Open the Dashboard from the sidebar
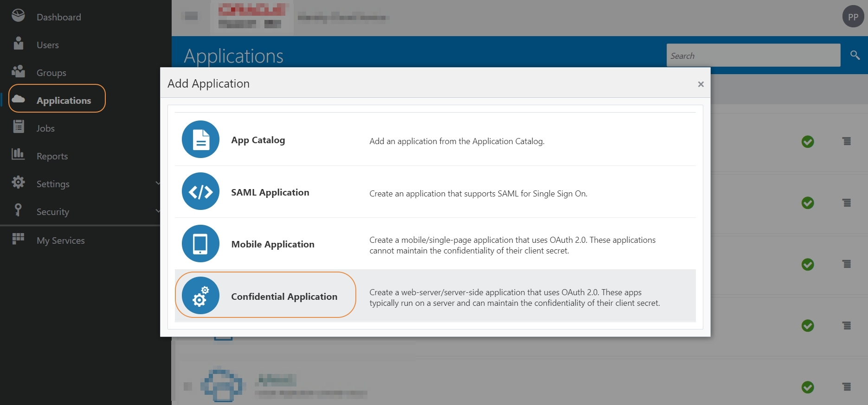Viewport: 868px width, 405px height. tap(58, 17)
